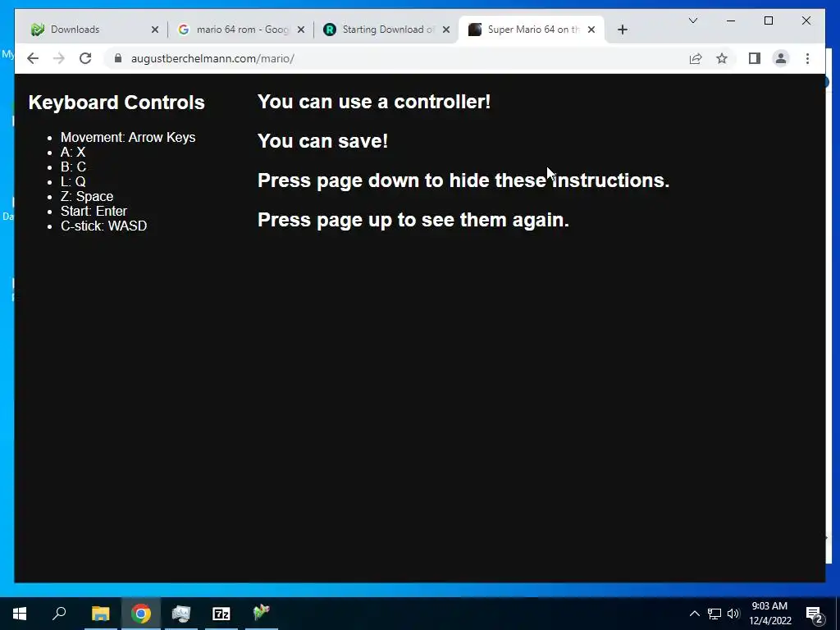Viewport: 840px width, 630px height.
Task: Open the clock and calendar flyout
Action: (x=769, y=614)
